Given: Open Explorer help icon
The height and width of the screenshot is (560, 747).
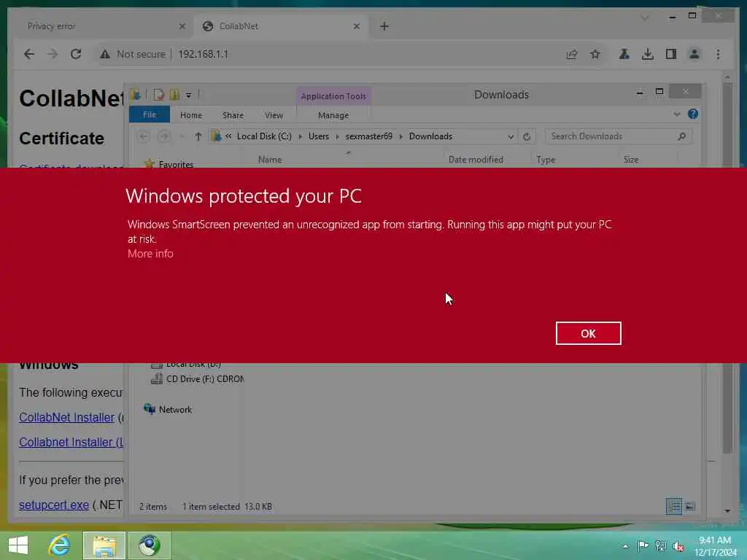Looking at the screenshot, I should pyautogui.click(x=693, y=114).
